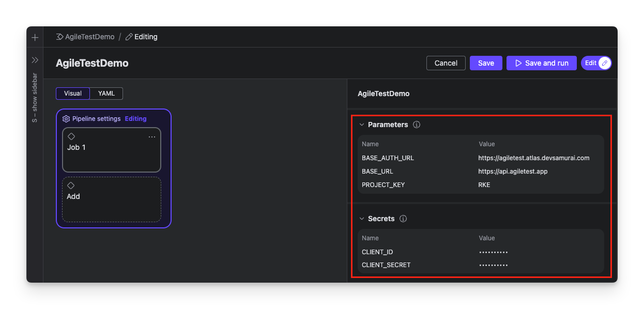Switch to the YAML tab
Viewport: 644px width, 309px height.
pos(106,94)
